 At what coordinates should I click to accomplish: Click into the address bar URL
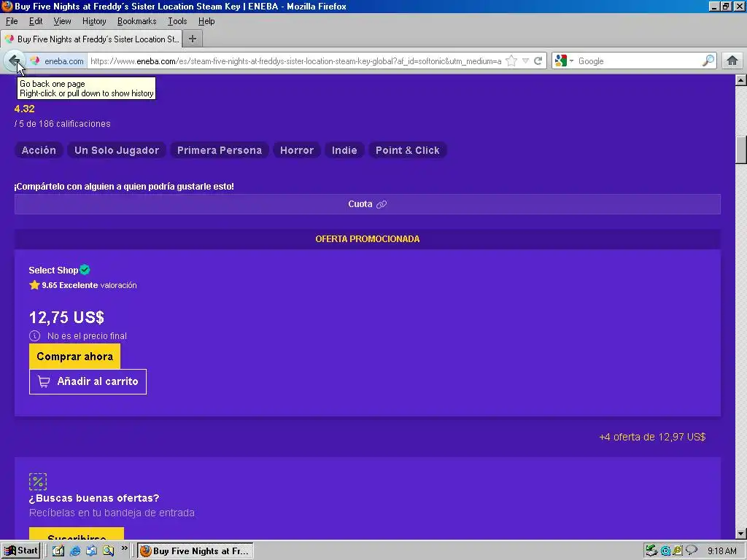pos(295,61)
